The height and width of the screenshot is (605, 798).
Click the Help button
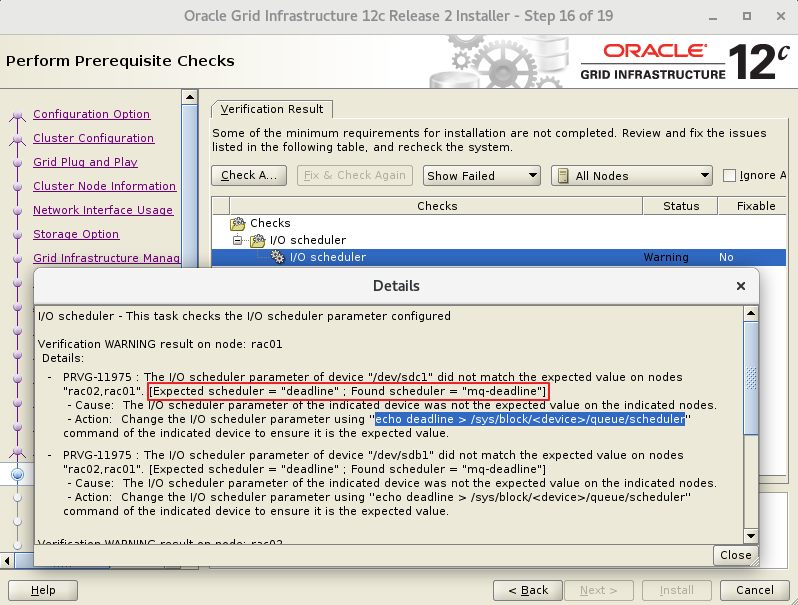(x=43, y=590)
